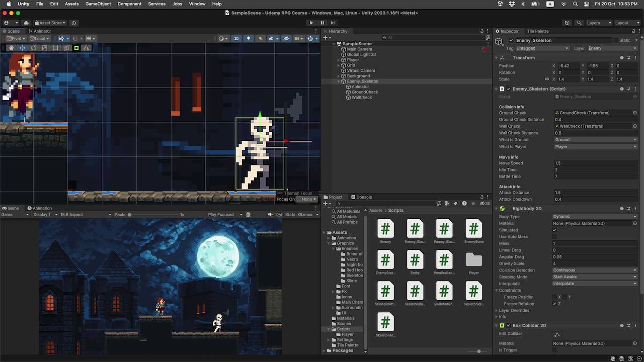Click the Move Speed input field
This screenshot has width=644, height=362.
click(595, 163)
